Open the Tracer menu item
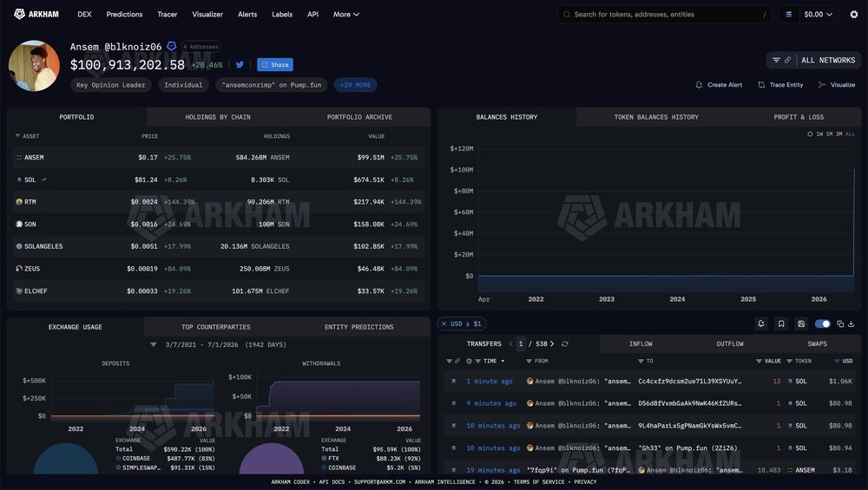The width and height of the screenshot is (868, 490). click(x=168, y=15)
